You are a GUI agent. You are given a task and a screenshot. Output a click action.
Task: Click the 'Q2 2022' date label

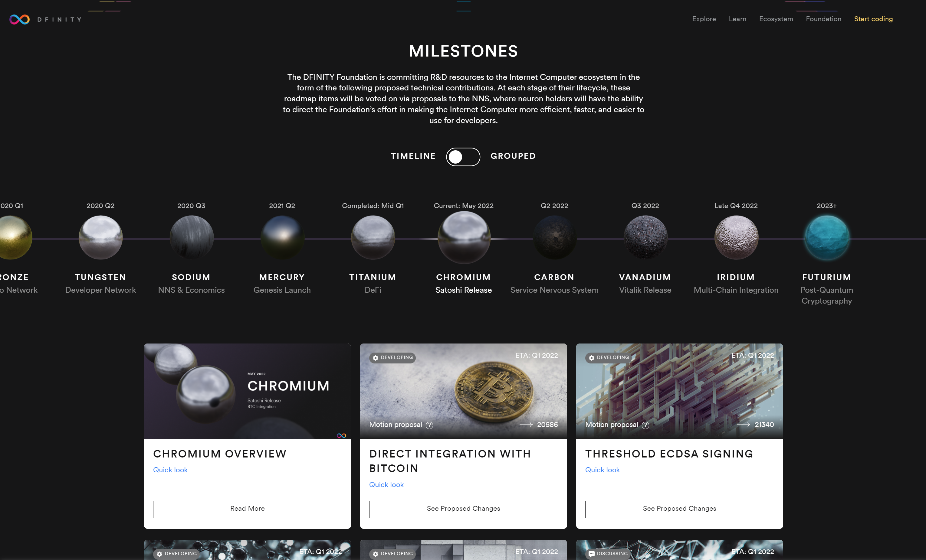tap(554, 206)
